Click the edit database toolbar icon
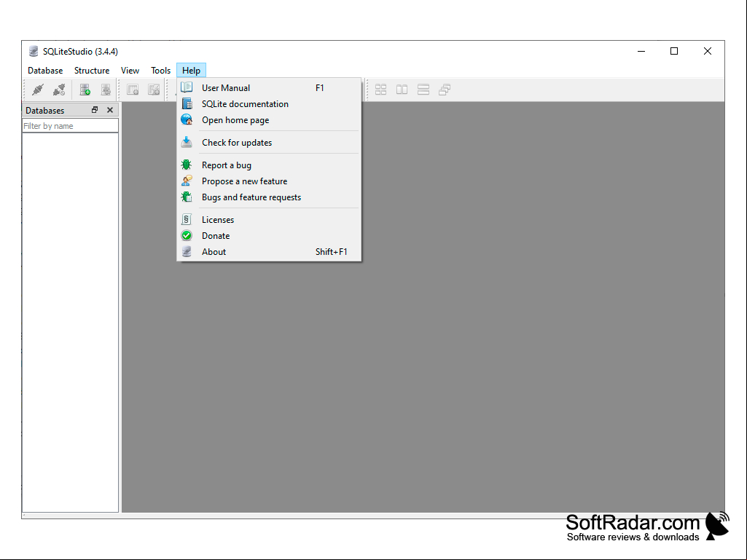 click(106, 90)
